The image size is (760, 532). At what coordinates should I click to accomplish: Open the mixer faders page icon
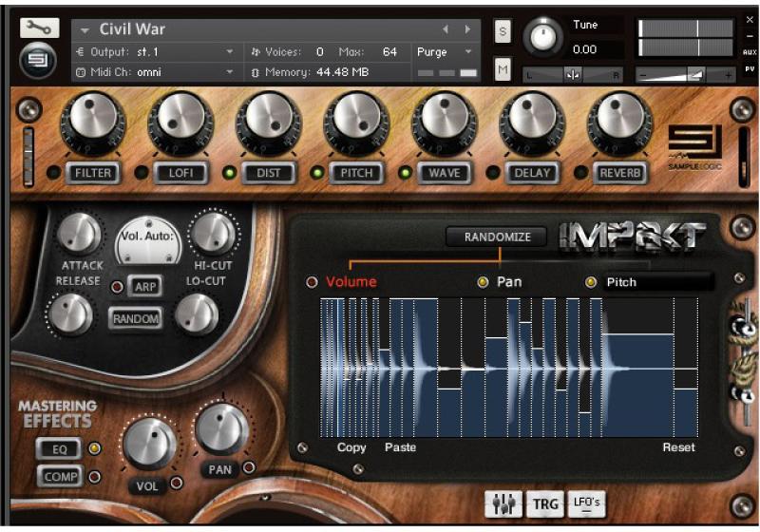tap(502, 504)
